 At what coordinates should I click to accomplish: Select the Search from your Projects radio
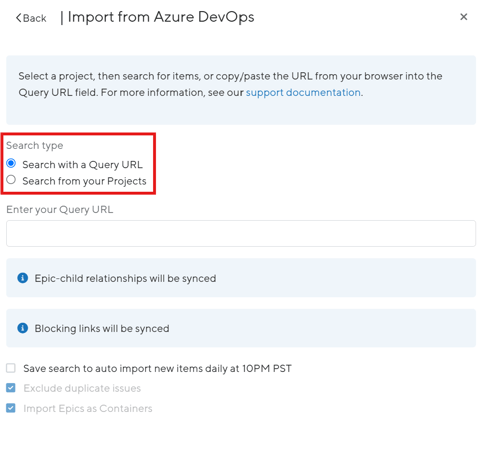click(11, 179)
